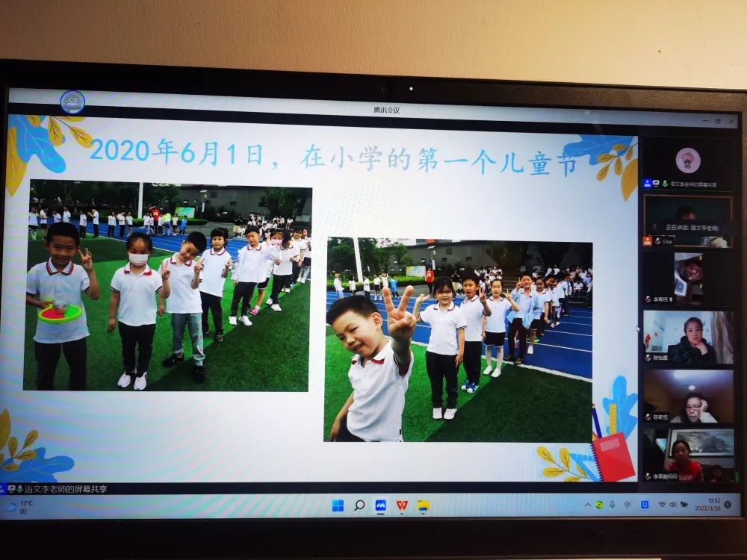
Task: Open File Explorer from the taskbar
Action: pyautogui.click(x=423, y=505)
